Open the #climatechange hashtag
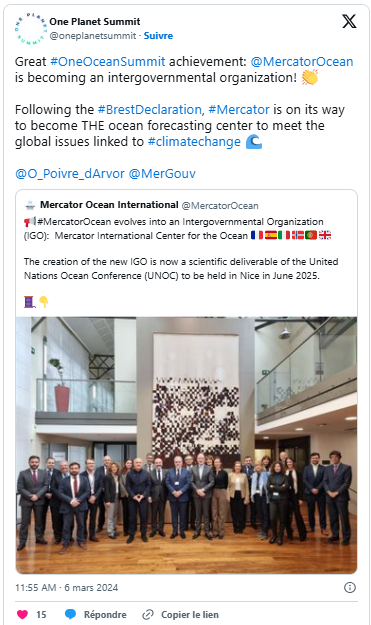The image size is (371, 625). [194, 142]
